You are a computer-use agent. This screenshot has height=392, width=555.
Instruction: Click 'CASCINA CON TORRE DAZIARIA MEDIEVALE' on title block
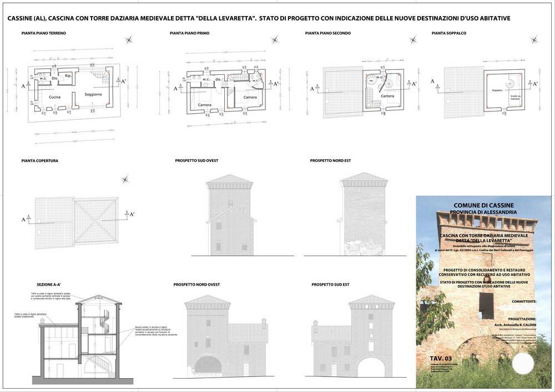click(483, 236)
